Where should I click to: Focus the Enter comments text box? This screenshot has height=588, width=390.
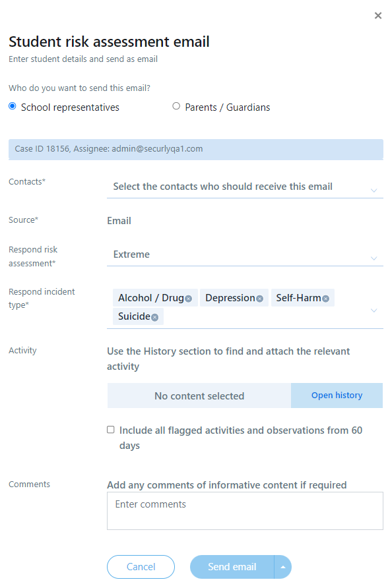pos(245,511)
